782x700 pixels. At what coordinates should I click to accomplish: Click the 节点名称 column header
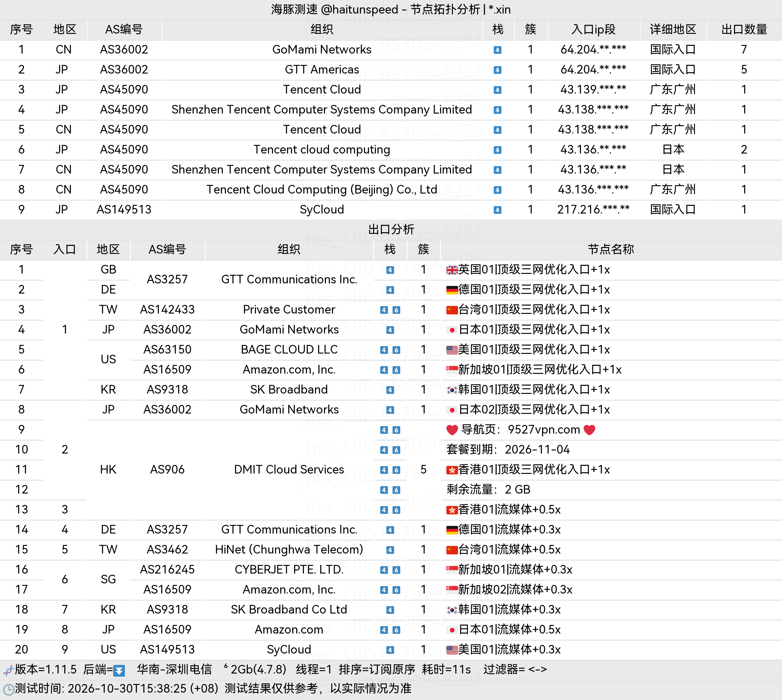(611, 250)
